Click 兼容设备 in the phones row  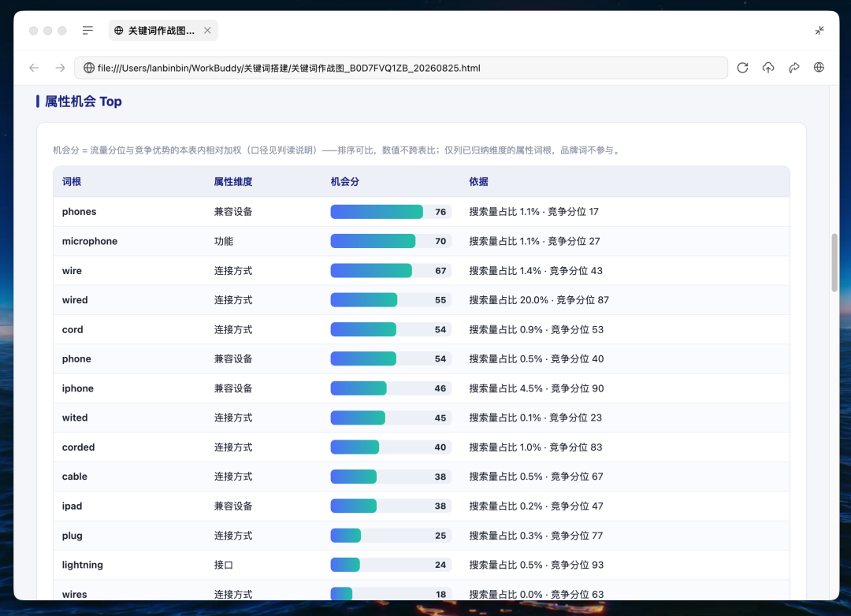[x=232, y=212]
